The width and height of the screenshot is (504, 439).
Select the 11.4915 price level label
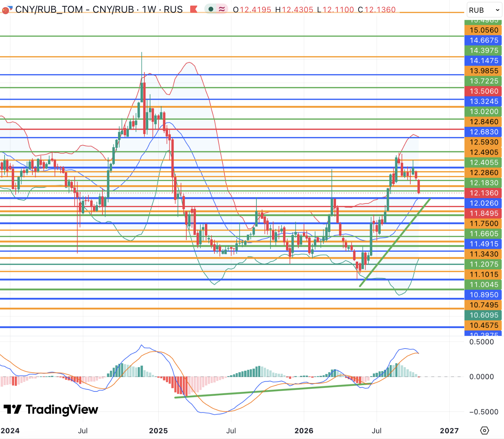(484, 244)
